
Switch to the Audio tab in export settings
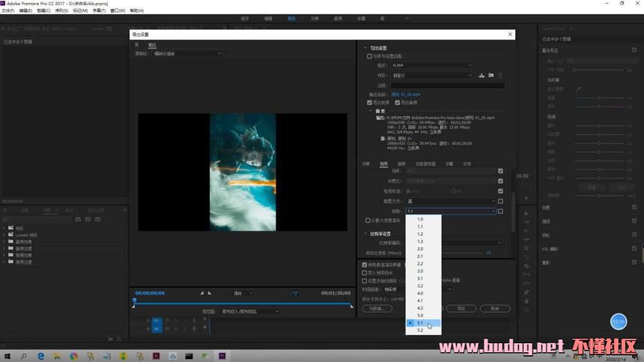pyautogui.click(x=401, y=164)
